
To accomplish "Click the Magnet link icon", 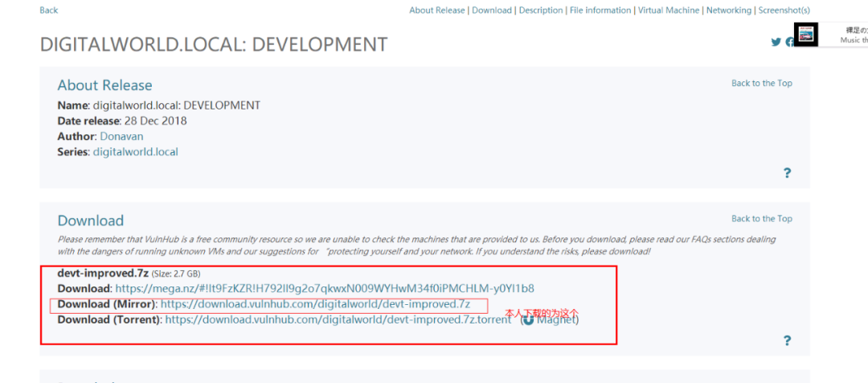I will click(x=529, y=319).
